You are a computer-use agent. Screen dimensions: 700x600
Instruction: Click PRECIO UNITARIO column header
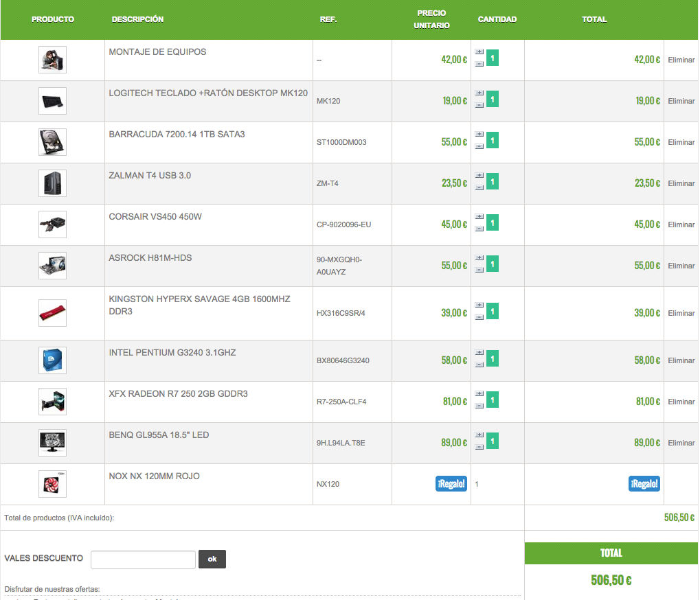[431, 19]
